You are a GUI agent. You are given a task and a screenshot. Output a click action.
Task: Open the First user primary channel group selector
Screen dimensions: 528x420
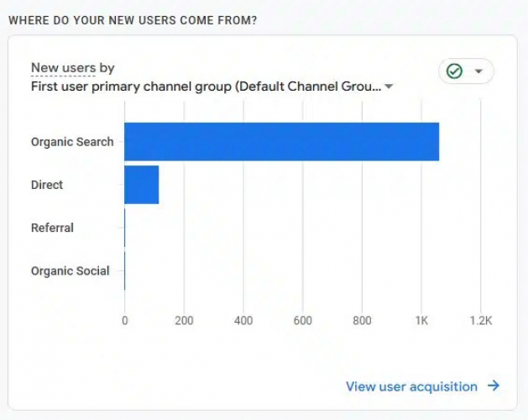tap(206, 86)
